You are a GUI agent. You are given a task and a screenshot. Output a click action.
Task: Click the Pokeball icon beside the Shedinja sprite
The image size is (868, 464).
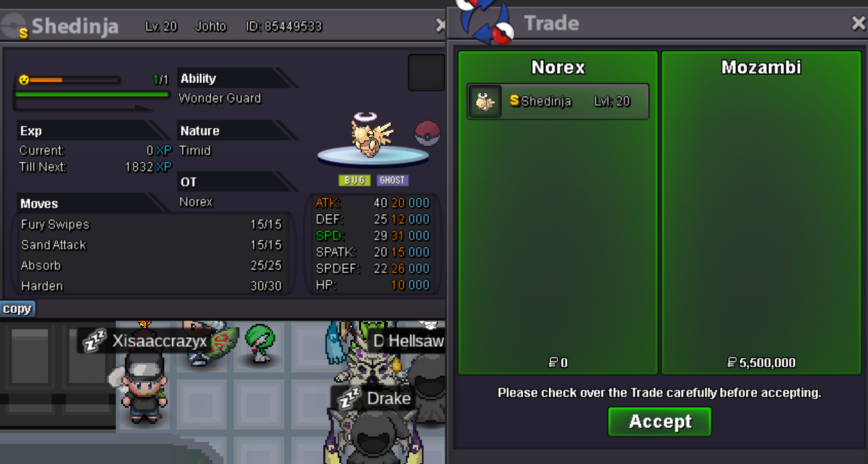(x=427, y=133)
